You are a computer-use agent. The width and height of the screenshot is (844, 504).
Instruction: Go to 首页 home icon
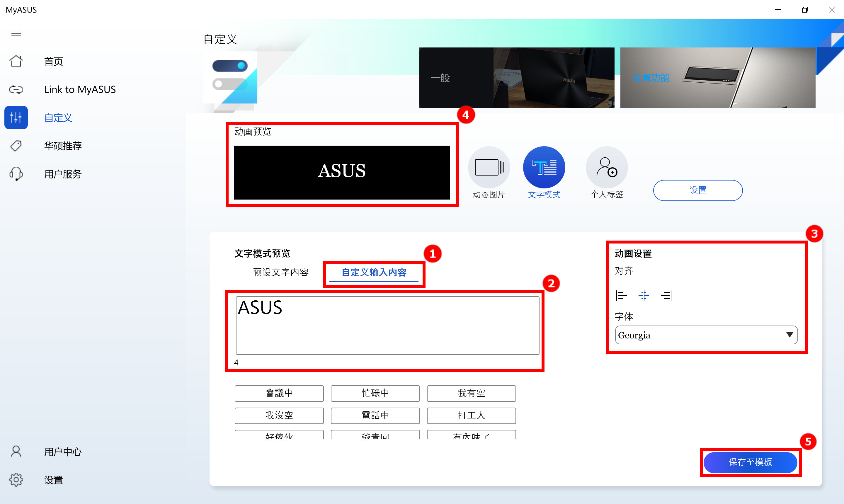tap(16, 62)
